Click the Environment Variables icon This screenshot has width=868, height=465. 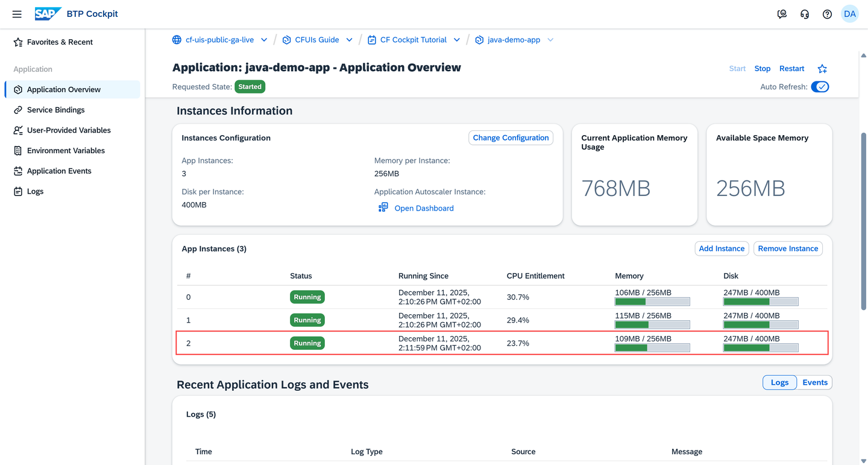(18, 151)
